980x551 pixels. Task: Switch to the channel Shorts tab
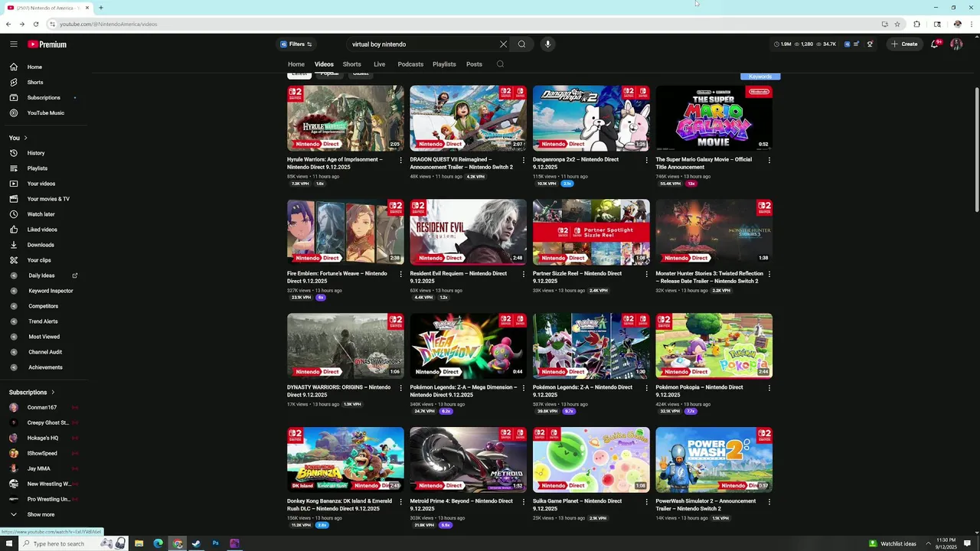[x=352, y=64]
